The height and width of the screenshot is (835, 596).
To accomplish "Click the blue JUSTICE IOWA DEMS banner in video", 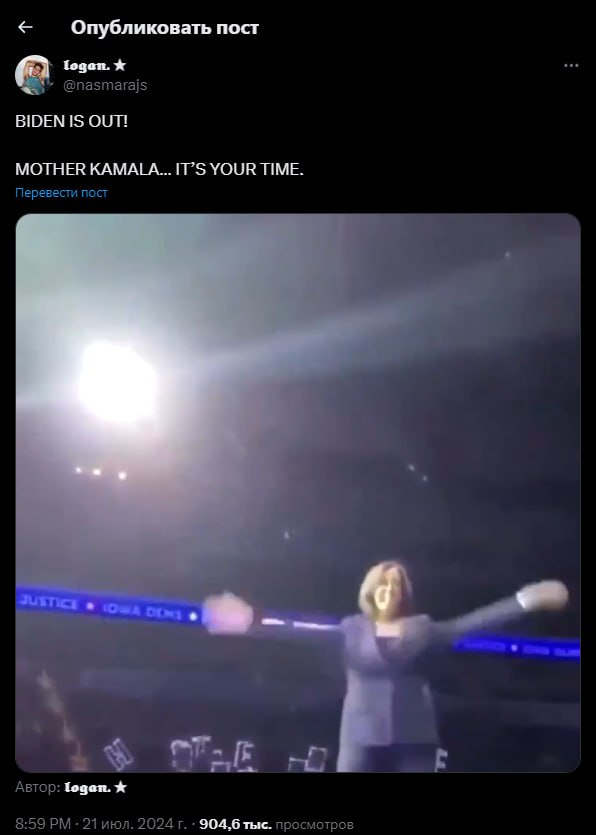I will [109, 607].
